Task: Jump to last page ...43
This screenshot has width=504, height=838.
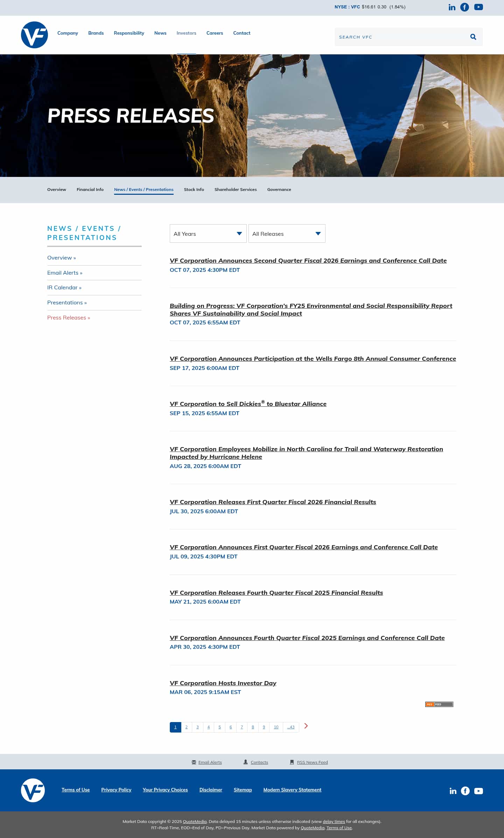Action: pos(291,727)
